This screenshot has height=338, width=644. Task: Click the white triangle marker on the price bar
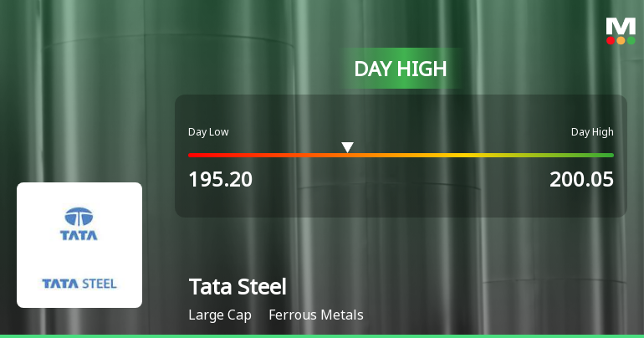tap(347, 147)
